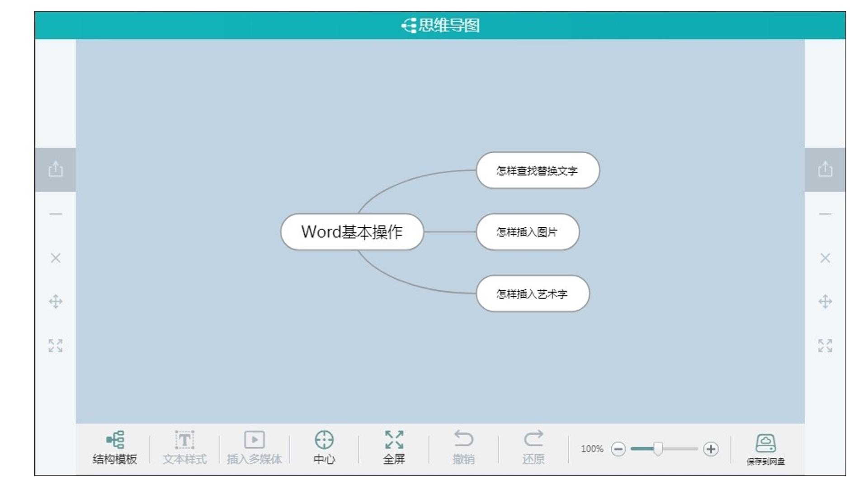Select the central node Word基本操作
The height and width of the screenshot is (488, 868).
[352, 232]
